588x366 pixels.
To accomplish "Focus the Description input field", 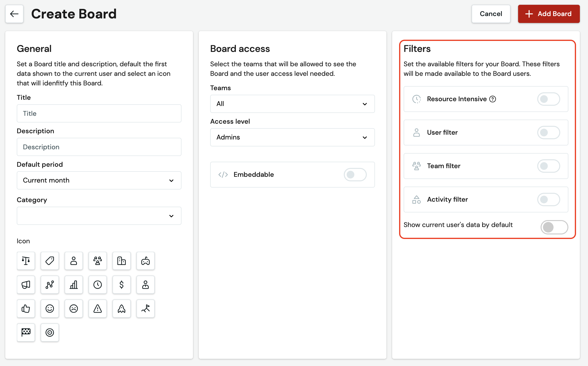I will click(x=99, y=147).
